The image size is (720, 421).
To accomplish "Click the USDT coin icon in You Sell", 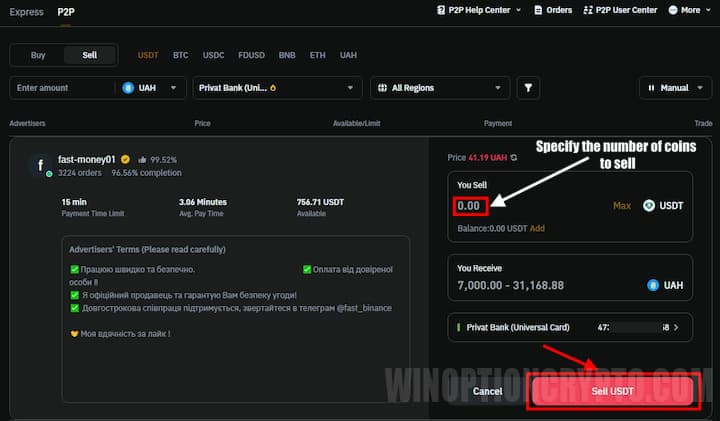I will tap(648, 206).
